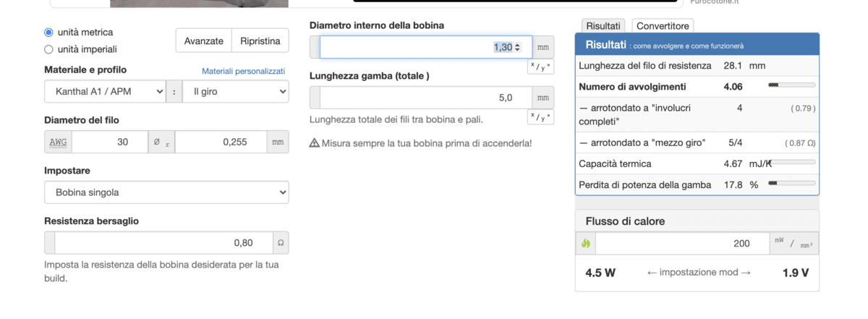The width and height of the screenshot is (868, 319).
Task: Select the "unità imperiali" radio button
Action: click(48, 49)
